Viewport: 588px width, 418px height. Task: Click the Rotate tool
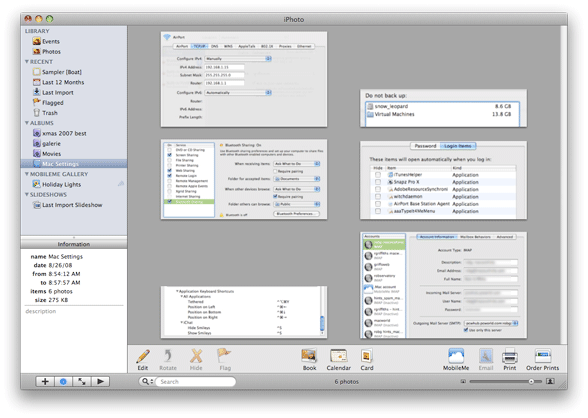click(168, 360)
